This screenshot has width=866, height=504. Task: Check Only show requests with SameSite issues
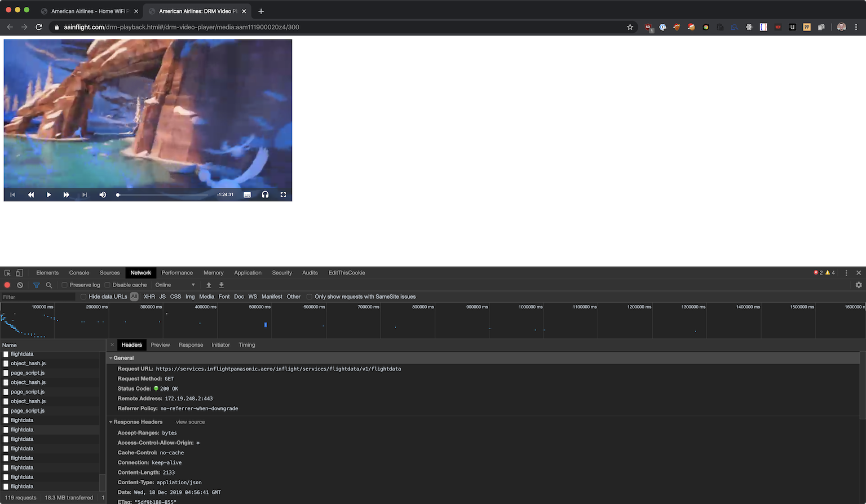(x=310, y=297)
